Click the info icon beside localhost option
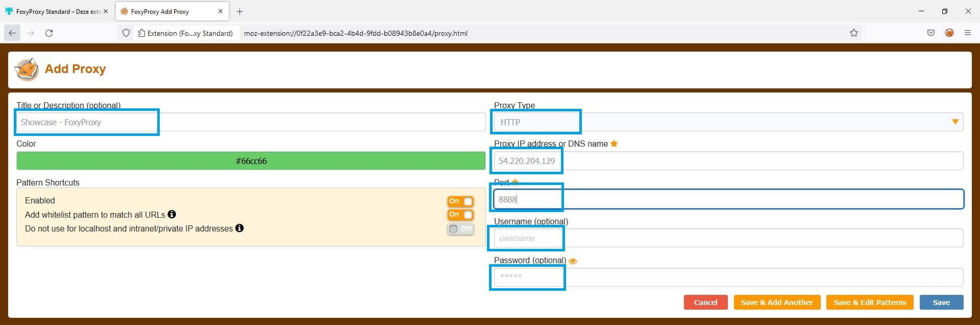980x325 pixels. click(x=239, y=228)
